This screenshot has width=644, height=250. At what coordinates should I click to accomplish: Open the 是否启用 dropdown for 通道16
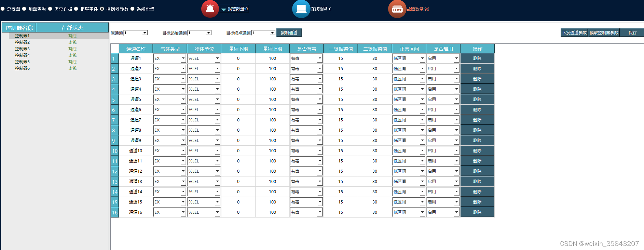click(443, 212)
